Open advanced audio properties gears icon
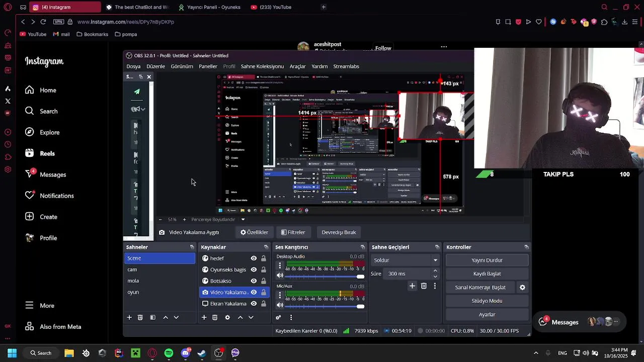This screenshot has height=362, width=644. click(278, 317)
